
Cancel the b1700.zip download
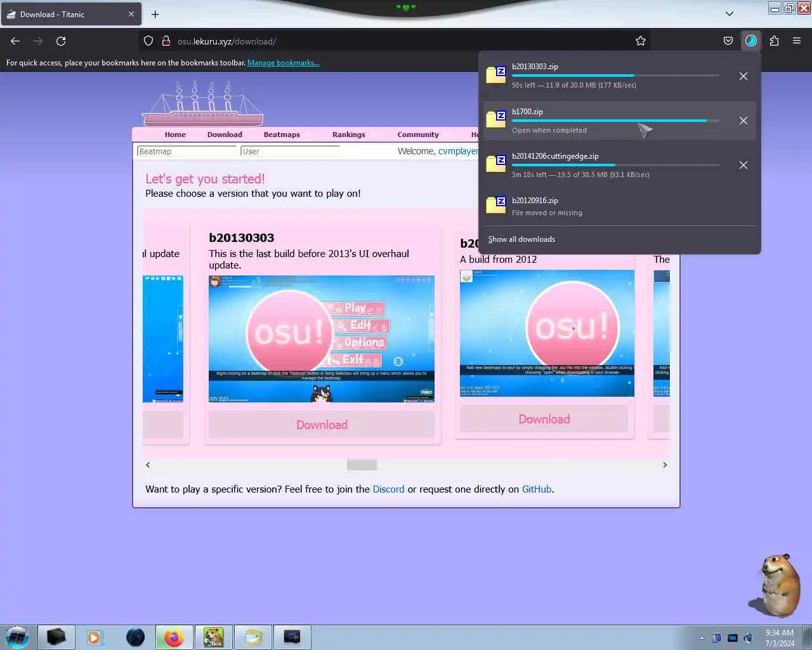743,121
